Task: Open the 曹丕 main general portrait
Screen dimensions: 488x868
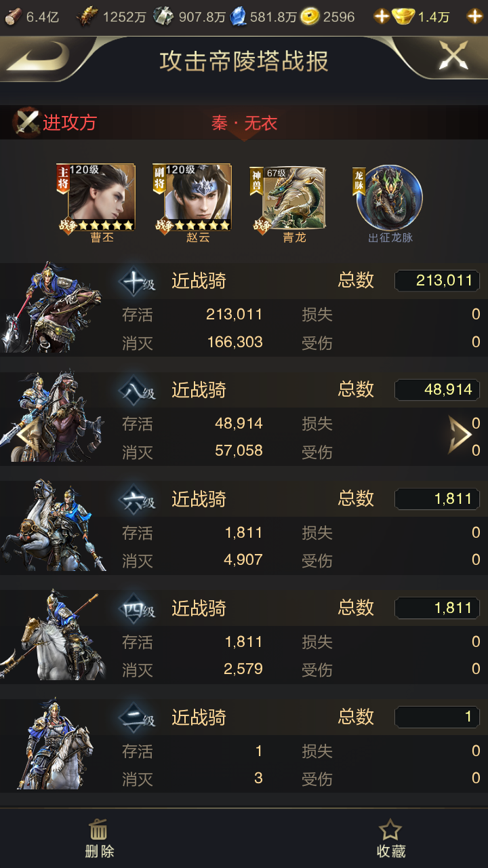Action: point(96,198)
